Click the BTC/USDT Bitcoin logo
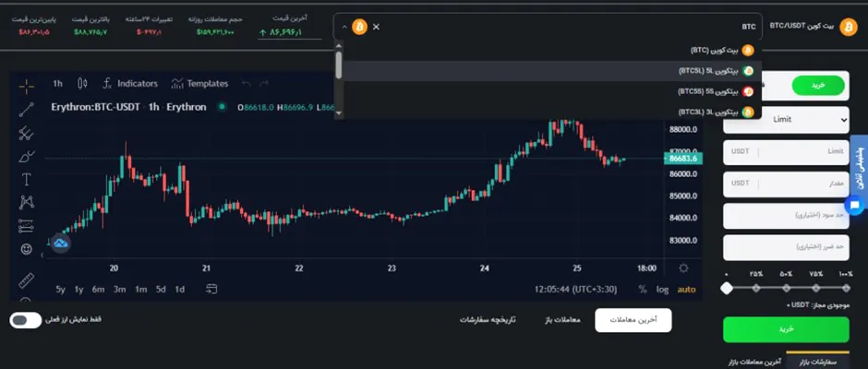The height and width of the screenshot is (369, 868). pyautogui.click(x=848, y=27)
